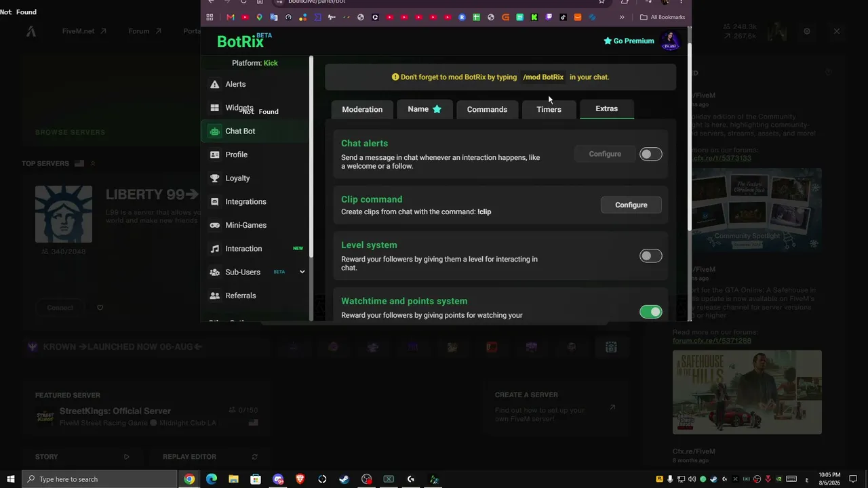
Task: Open Google Chrome from the taskbar
Action: point(189,479)
